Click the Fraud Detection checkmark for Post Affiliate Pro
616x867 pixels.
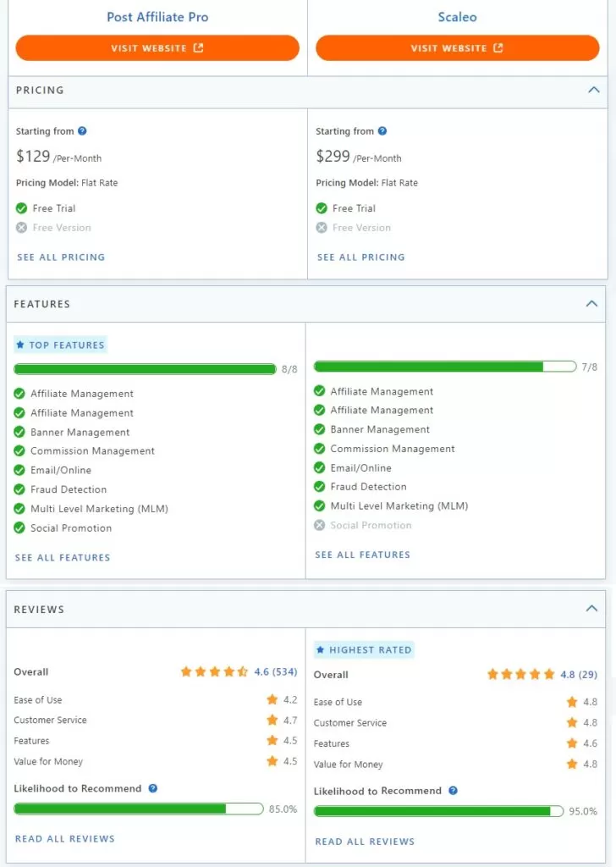point(19,489)
